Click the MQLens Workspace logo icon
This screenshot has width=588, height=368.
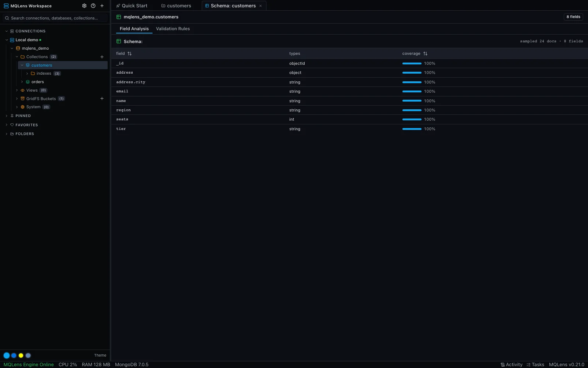6,6
